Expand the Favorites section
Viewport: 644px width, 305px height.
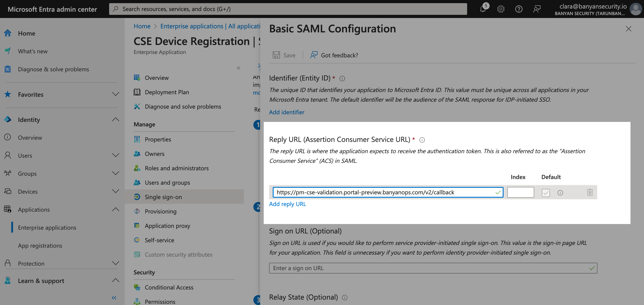pos(115,94)
